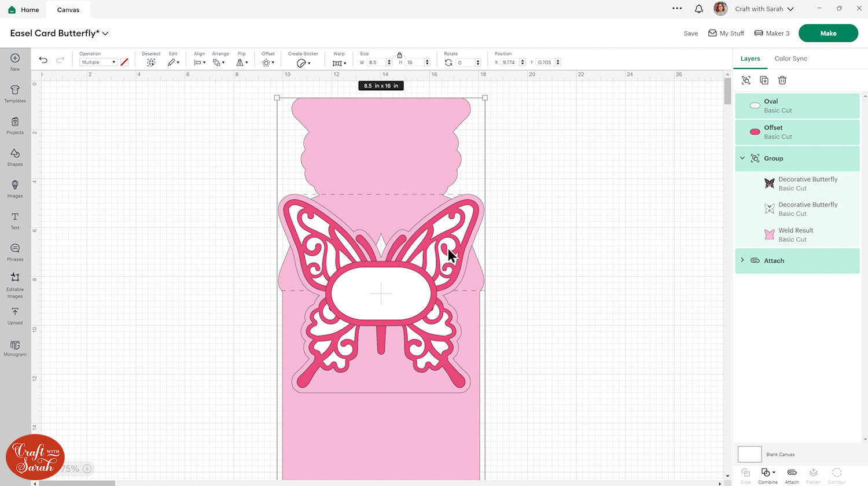Click the Duplicate layer icon

pyautogui.click(x=764, y=80)
